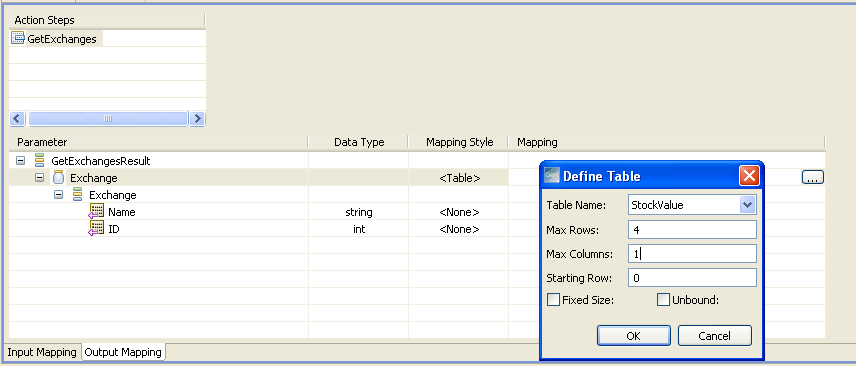Click the Mapping column header

[x=667, y=142]
